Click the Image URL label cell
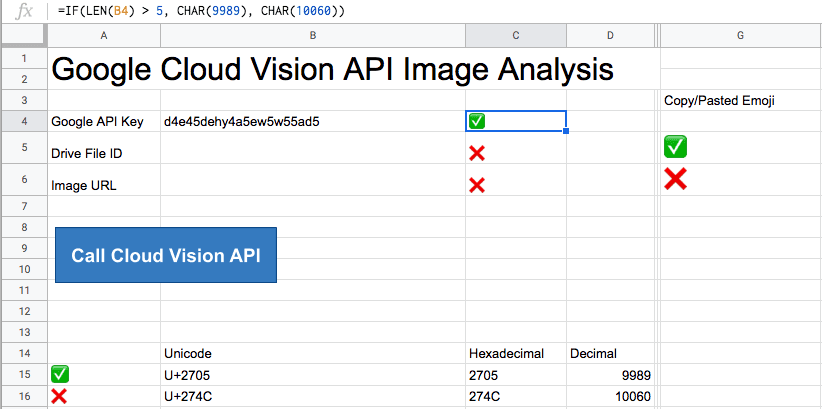 104,180
